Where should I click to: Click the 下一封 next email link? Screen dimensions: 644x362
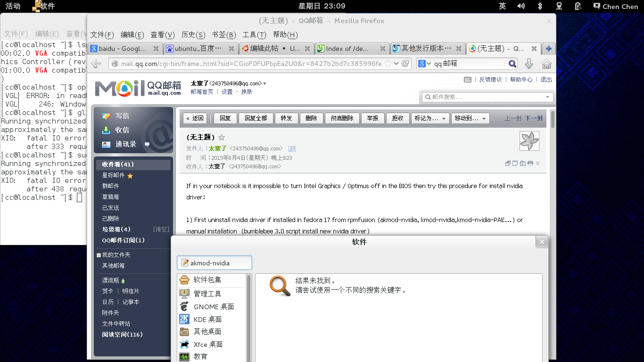[x=534, y=118]
